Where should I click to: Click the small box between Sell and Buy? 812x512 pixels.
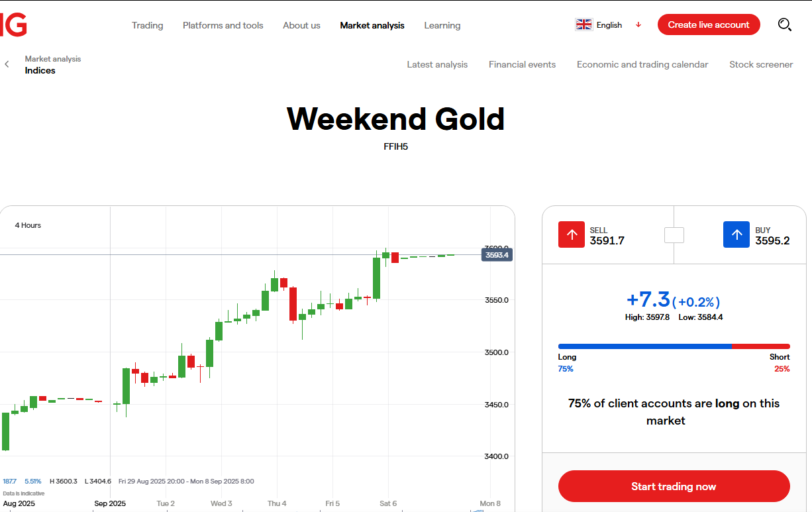[674, 235]
